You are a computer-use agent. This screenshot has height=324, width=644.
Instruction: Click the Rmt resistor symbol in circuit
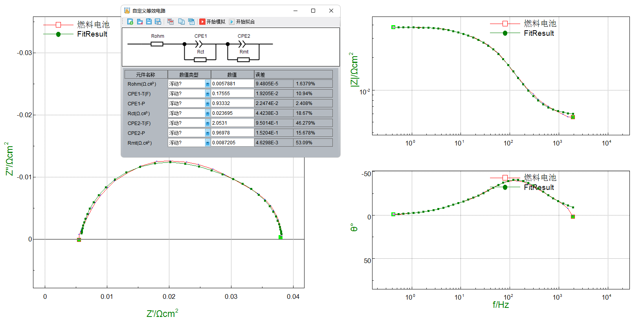click(243, 60)
